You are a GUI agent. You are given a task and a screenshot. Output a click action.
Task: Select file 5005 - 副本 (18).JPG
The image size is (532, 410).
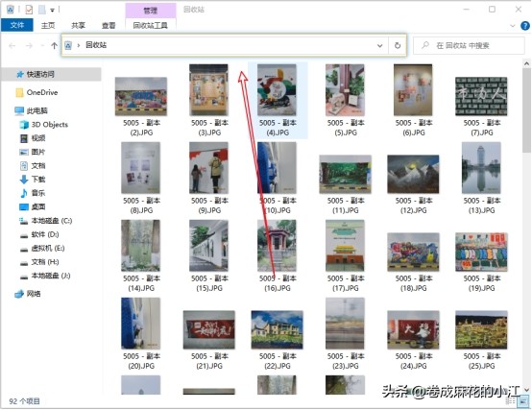413,262
